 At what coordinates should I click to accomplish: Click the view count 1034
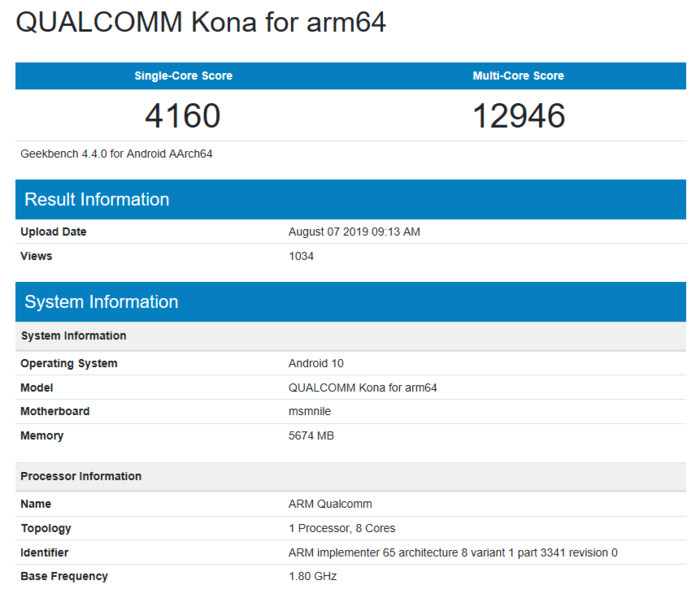(301, 256)
